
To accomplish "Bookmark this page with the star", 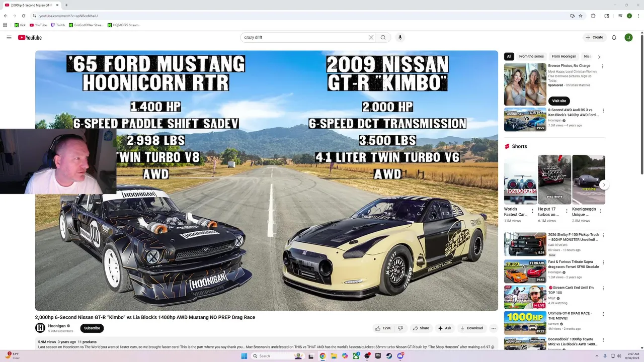I will 581,16.
